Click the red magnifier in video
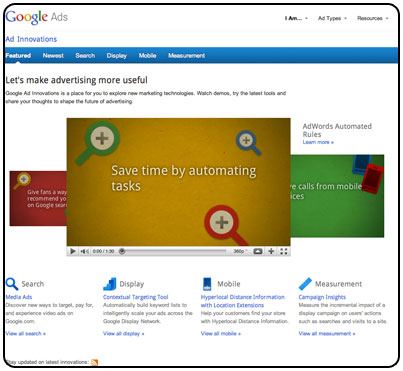This screenshot has width=403, height=371. (x=226, y=225)
